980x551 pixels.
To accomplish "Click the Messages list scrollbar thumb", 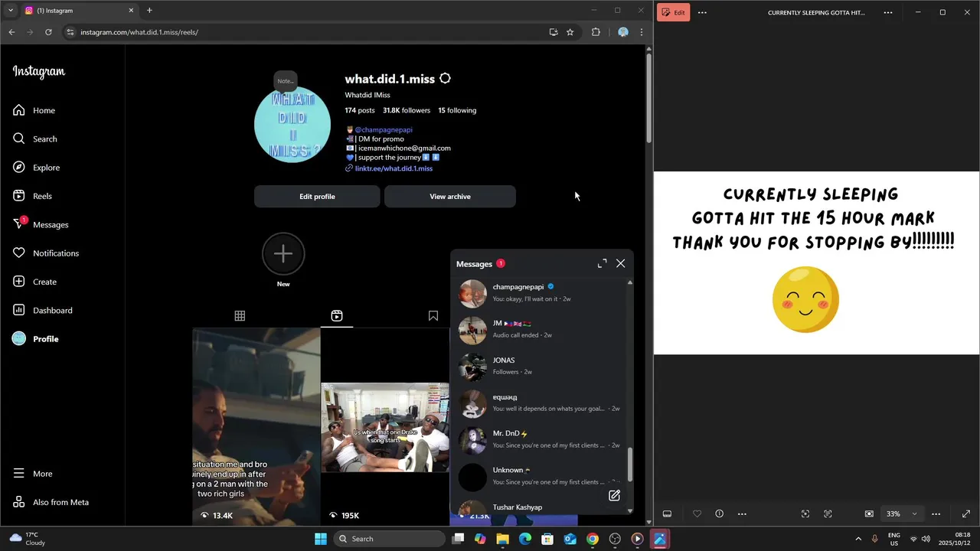I will (x=631, y=465).
